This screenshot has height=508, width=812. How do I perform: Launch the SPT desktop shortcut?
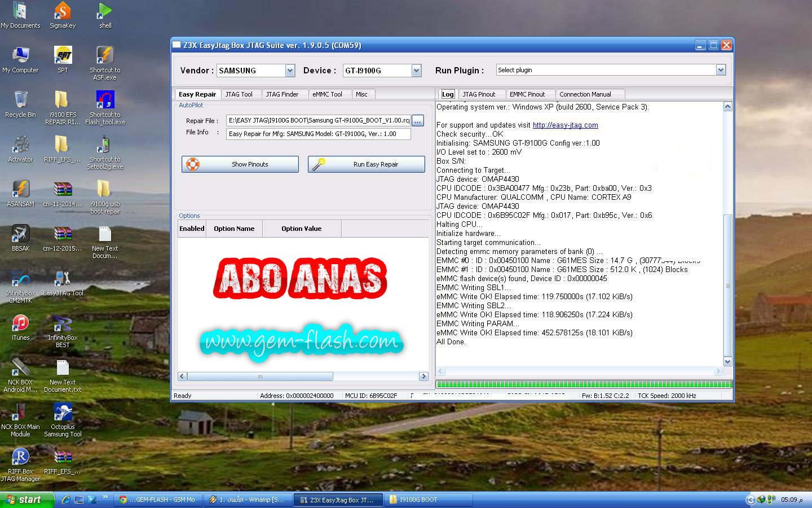[x=63, y=60]
